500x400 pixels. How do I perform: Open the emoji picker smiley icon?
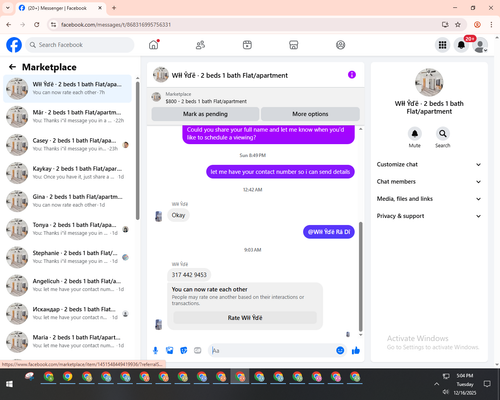tap(340, 350)
